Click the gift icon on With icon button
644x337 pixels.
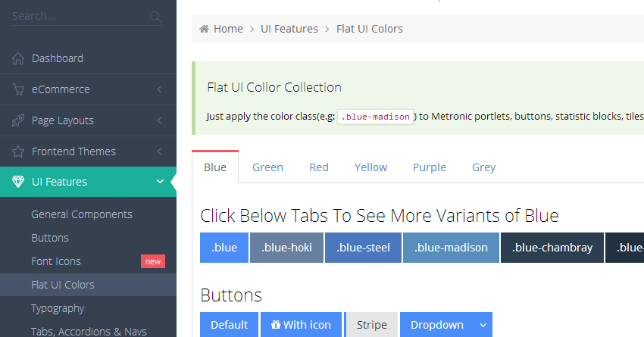(275, 325)
